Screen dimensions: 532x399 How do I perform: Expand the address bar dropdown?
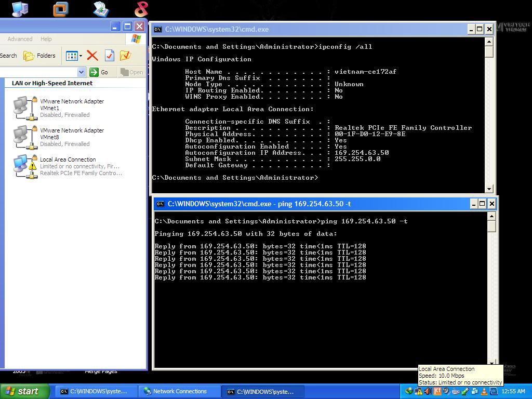pos(81,72)
